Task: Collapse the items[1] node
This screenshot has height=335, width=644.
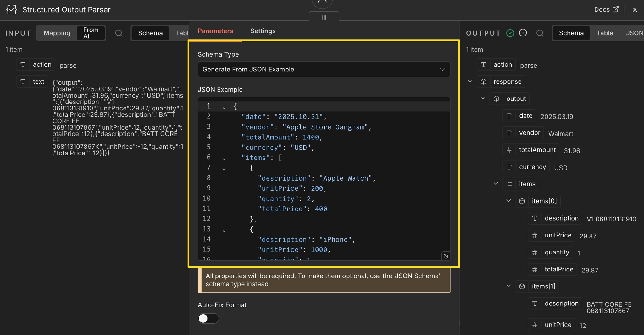Action: (508, 286)
